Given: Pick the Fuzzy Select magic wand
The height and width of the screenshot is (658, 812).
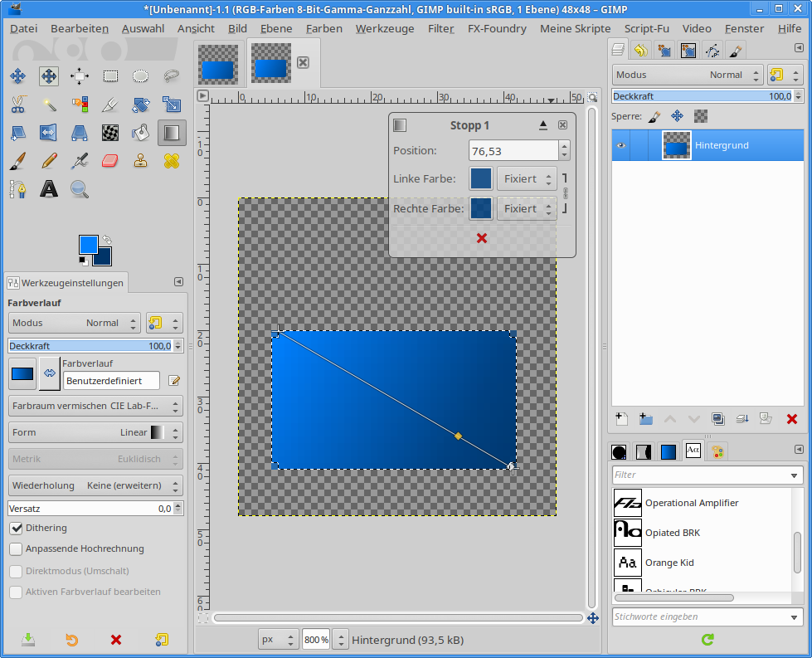Looking at the screenshot, I should pos(49,105).
